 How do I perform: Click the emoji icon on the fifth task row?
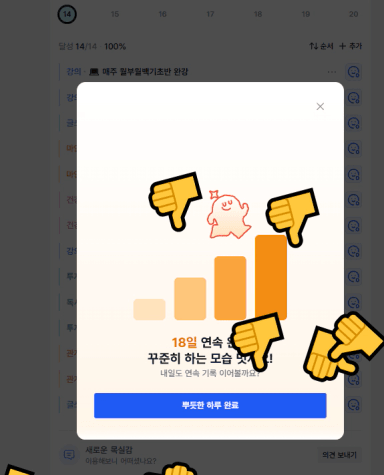[x=353, y=174]
